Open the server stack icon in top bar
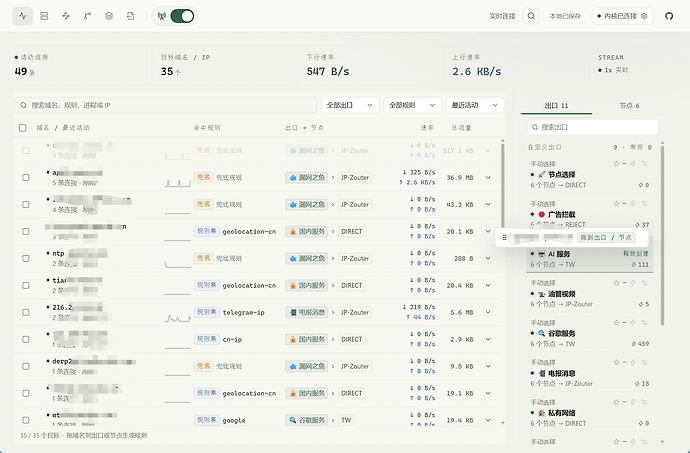 [x=44, y=16]
